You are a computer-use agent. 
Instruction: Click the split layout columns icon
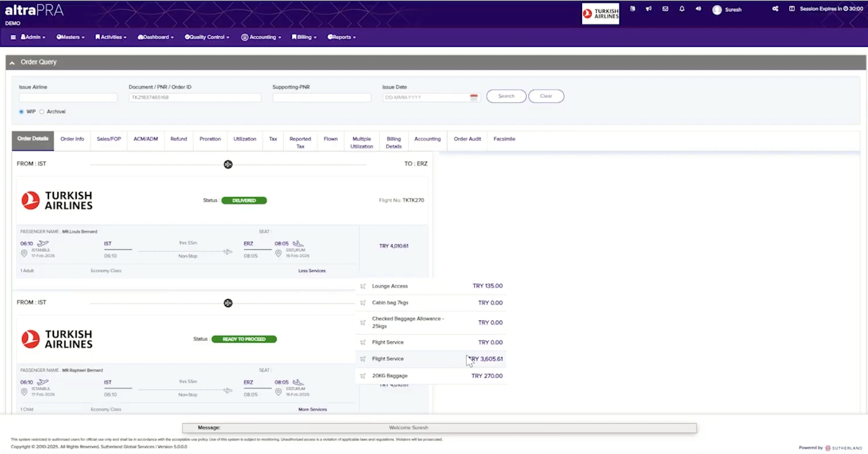pyautogui.click(x=792, y=9)
